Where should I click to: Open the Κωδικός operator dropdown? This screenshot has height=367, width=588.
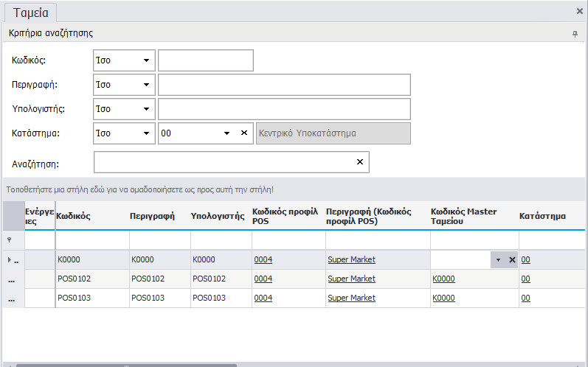pyautogui.click(x=146, y=60)
